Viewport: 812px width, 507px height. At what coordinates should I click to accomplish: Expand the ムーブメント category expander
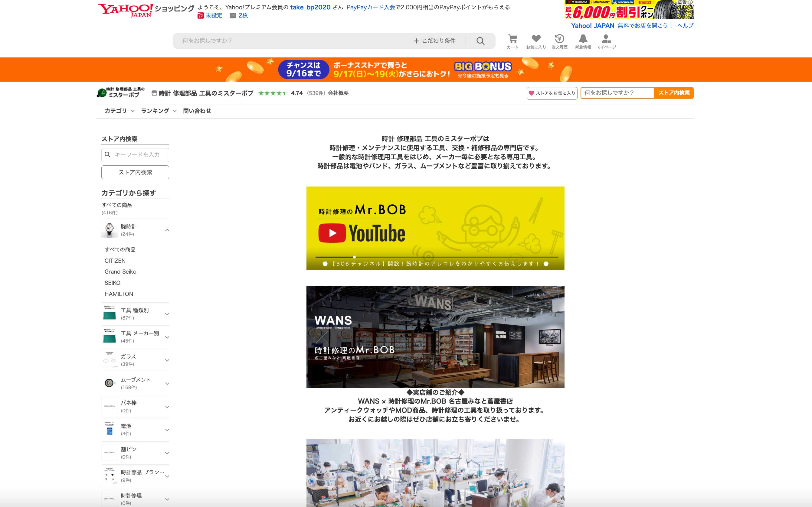[x=167, y=383]
